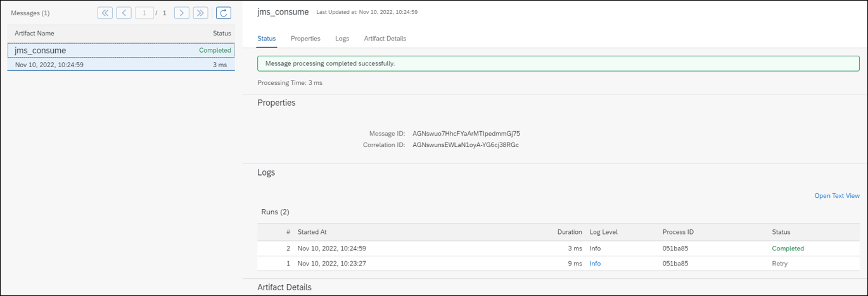Screen dimensions: 868x296
Task: Jump to last page of messages
Action: (201, 13)
